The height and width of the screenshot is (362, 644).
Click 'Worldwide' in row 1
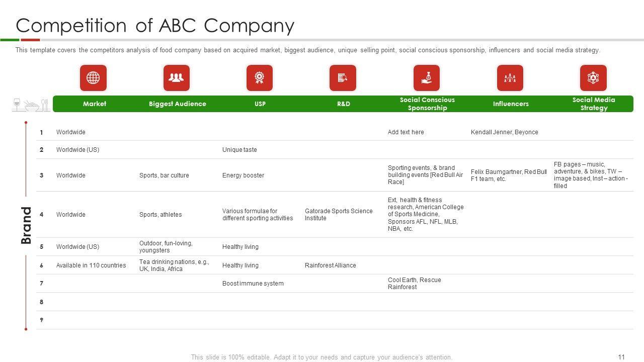70,132
